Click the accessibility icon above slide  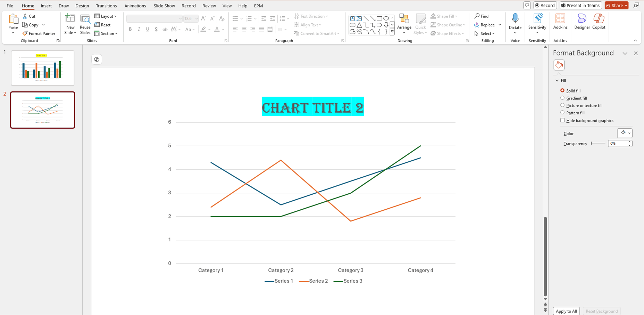point(97,59)
